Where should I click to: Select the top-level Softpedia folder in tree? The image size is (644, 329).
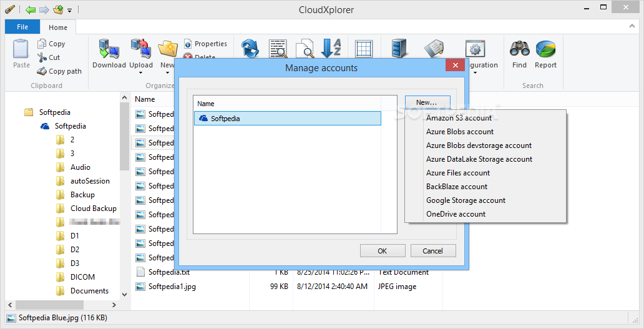click(55, 112)
